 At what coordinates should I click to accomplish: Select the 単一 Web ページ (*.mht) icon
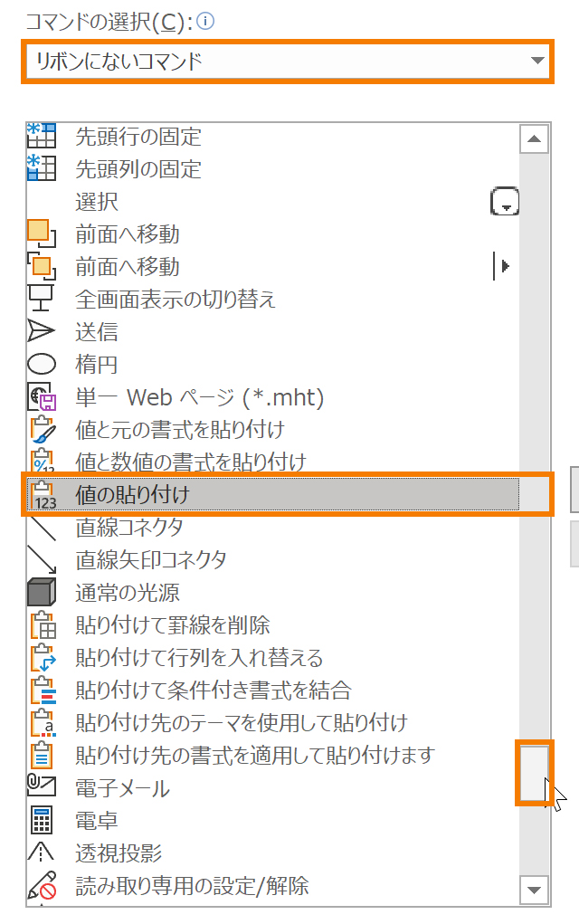pyautogui.click(x=42, y=396)
